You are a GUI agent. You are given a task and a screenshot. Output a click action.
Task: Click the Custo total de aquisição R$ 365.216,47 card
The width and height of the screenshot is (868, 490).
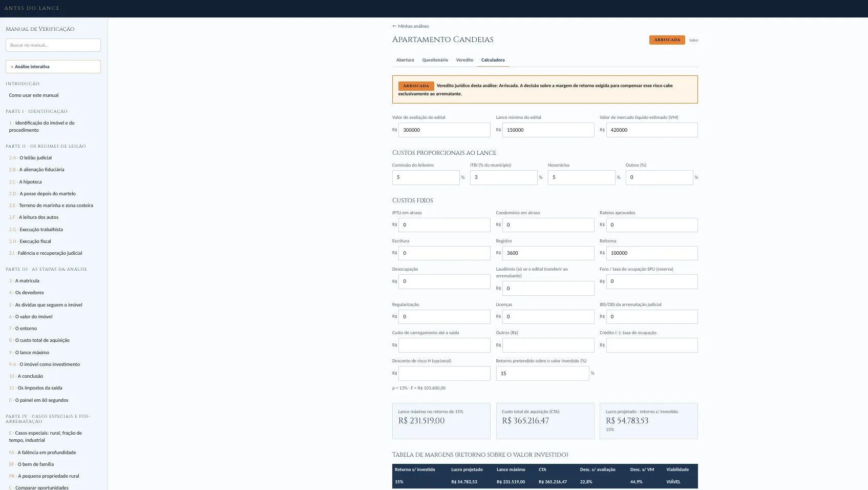(x=545, y=421)
